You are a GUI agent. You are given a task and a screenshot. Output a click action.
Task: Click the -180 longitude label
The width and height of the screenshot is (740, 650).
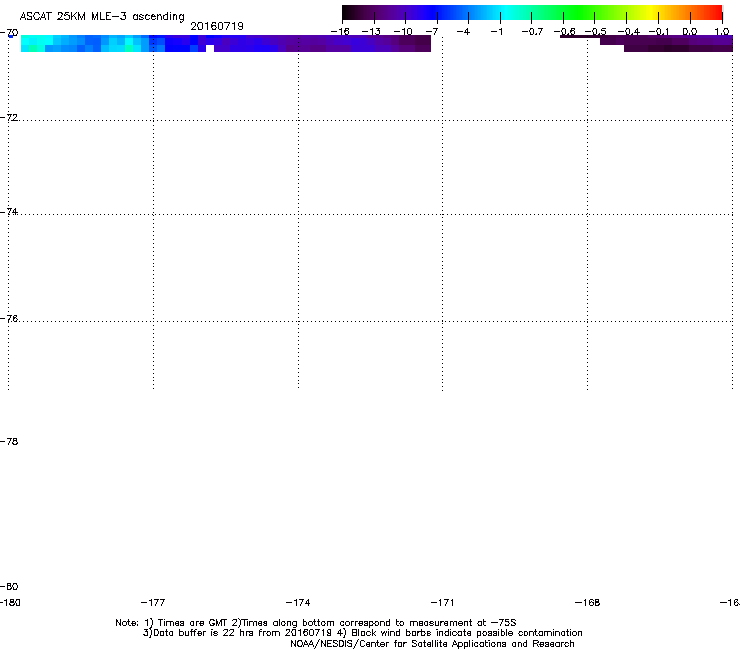coord(10,602)
